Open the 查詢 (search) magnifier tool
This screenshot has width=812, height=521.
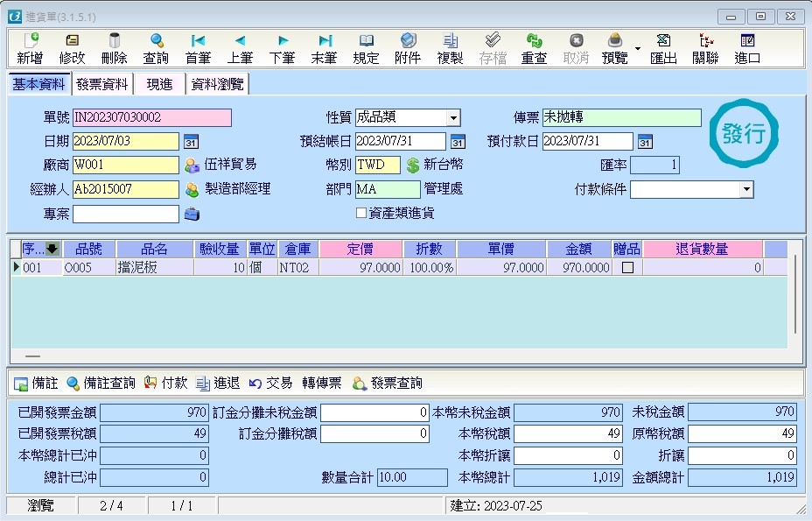tap(156, 49)
